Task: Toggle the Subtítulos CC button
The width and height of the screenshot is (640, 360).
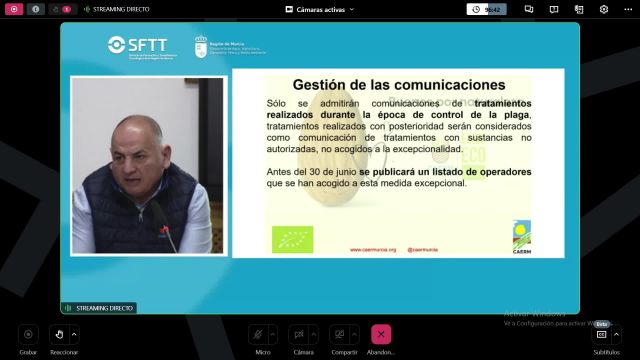Action: pyautogui.click(x=602, y=335)
